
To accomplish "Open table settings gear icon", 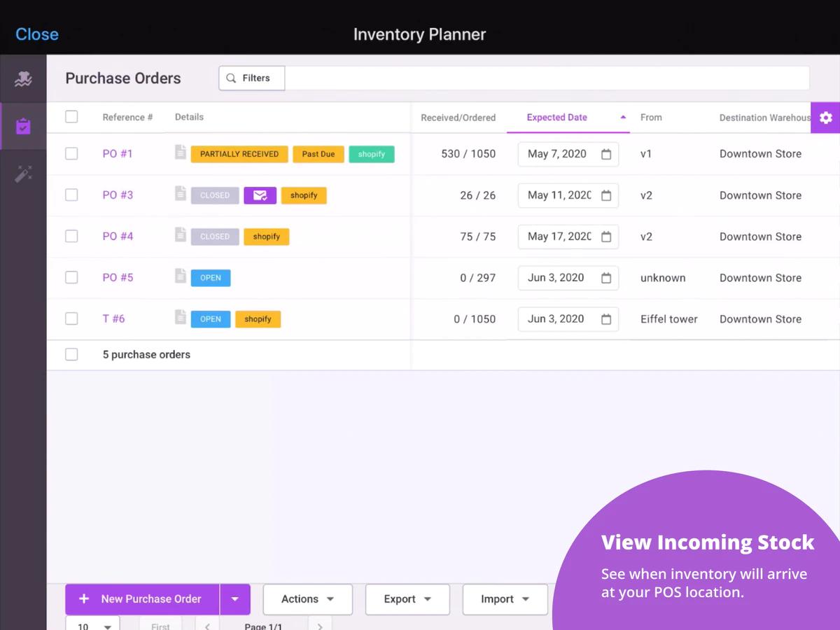I will pos(825,118).
